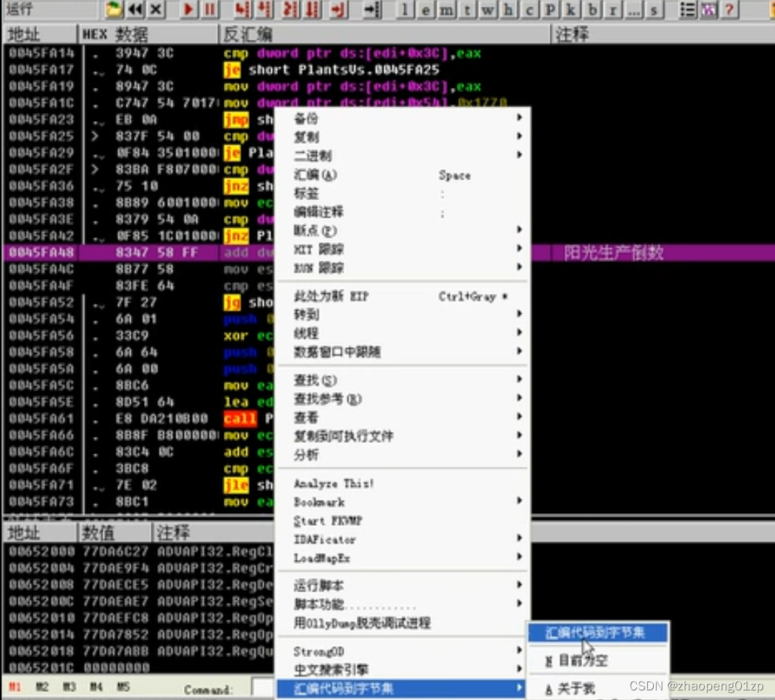Open 分析 submenu

click(x=403, y=454)
